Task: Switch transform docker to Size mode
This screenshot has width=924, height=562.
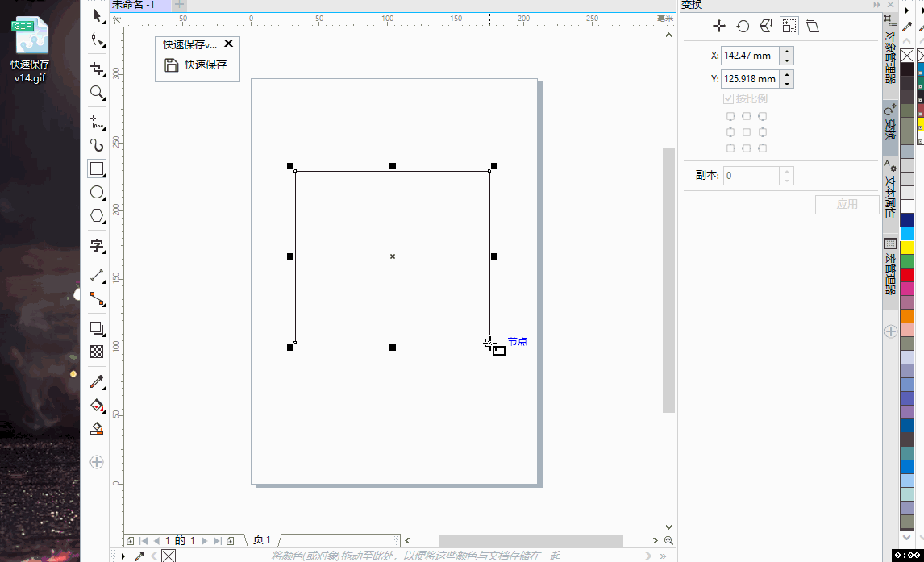Action: click(x=789, y=26)
